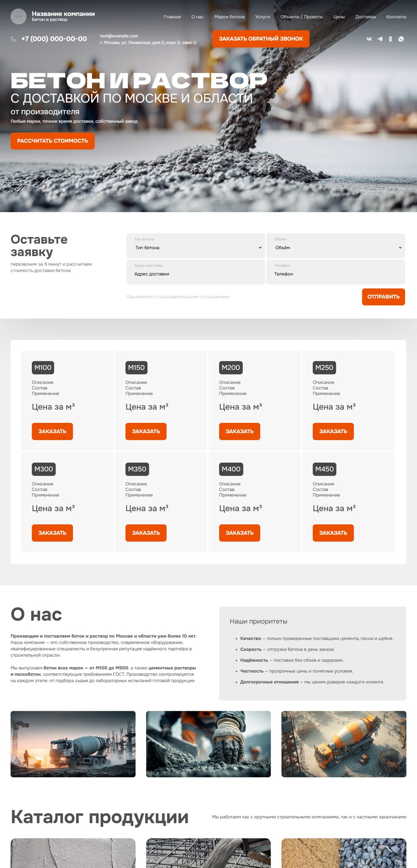The width and height of the screenshot is (417, 868).
Task: Click the Telegram icon in header
Action: [x=380, y=39]
